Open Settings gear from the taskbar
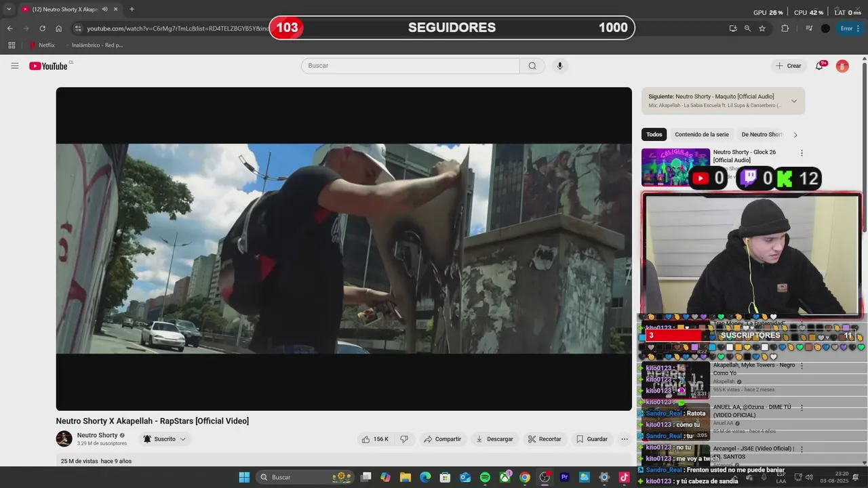 coord(604,477)
